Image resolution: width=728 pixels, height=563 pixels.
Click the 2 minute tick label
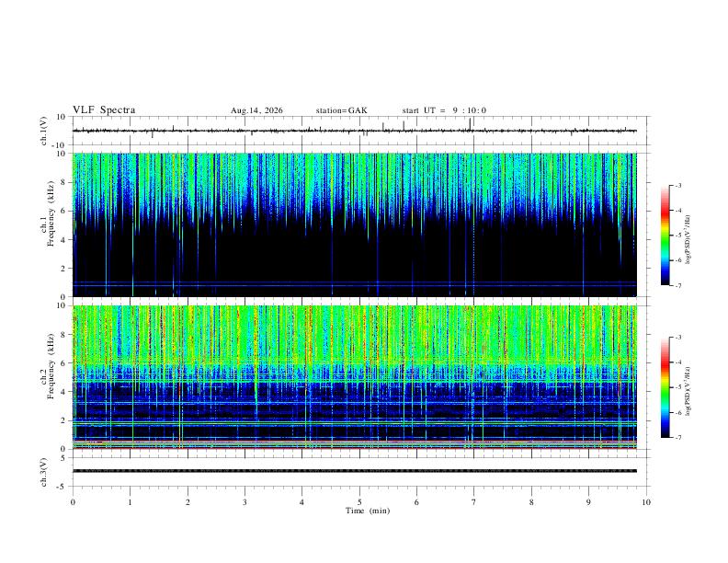click(x=188, y=502)
